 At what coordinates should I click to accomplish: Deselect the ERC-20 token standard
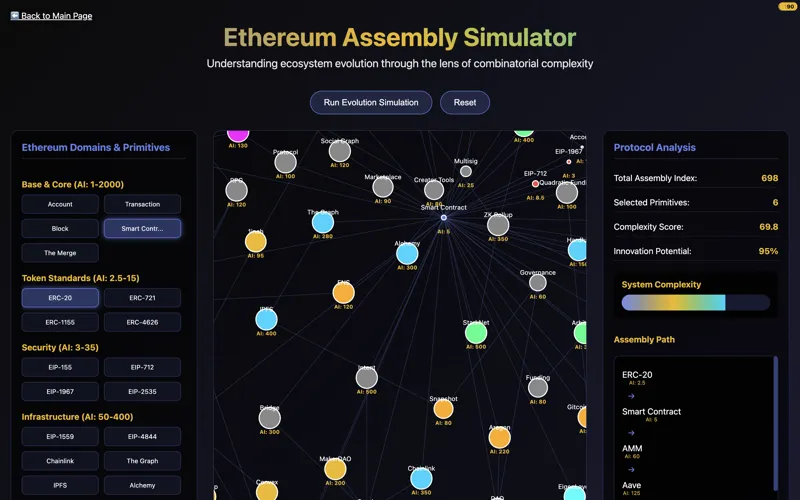(60, 298)
